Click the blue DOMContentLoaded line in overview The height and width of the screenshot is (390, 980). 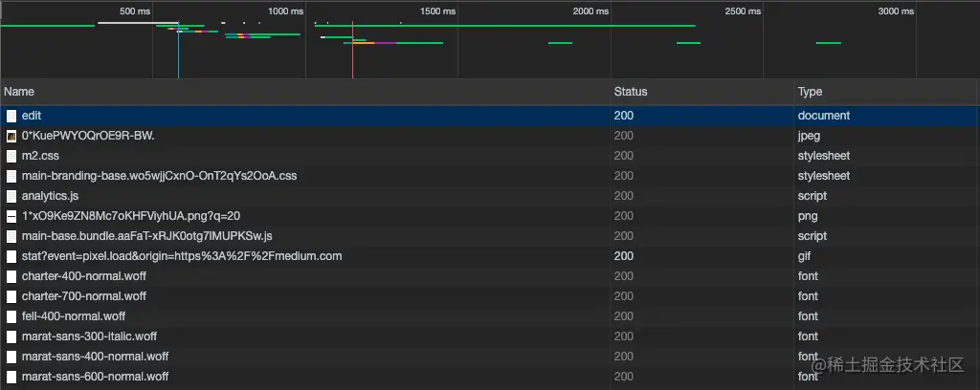(x=178, y=50)
